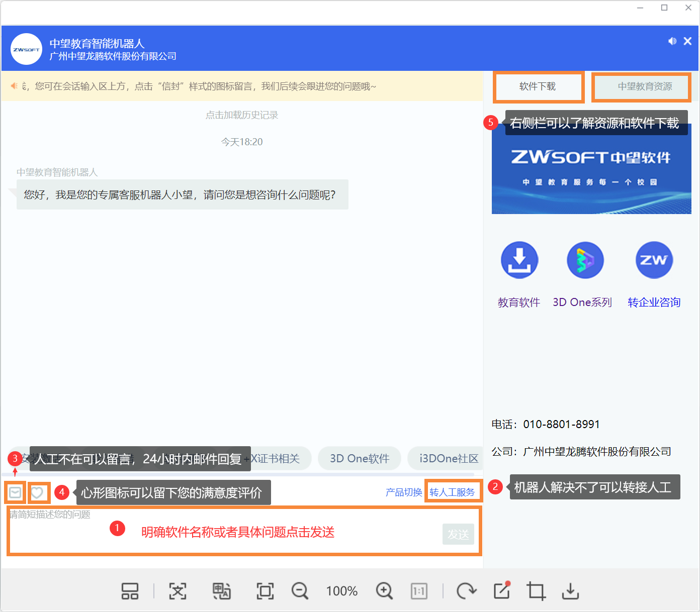
Task: Click 产品切换 to switch product
Action: pos(404,492)
